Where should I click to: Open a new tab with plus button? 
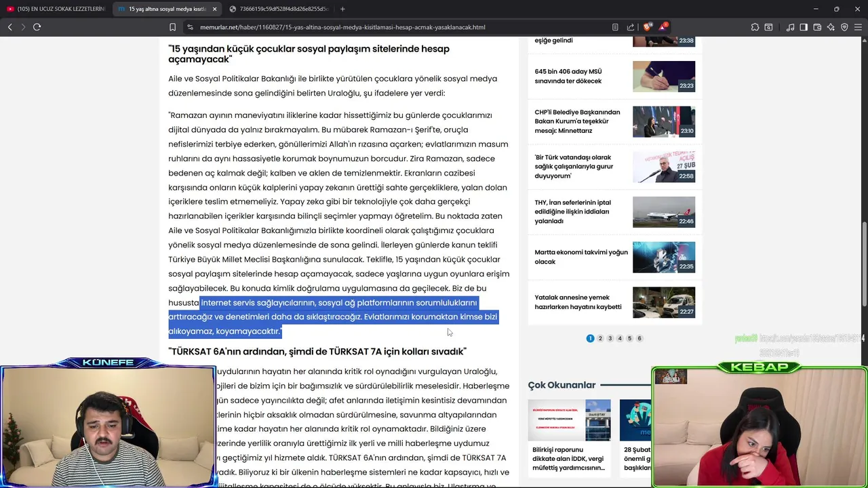click(342, 9)
